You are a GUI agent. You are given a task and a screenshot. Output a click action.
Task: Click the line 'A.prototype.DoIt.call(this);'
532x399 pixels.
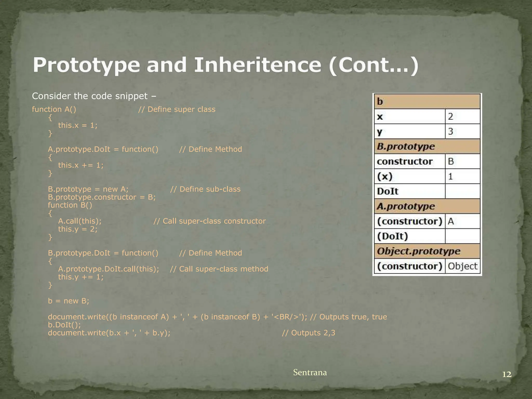coord(109,269)
